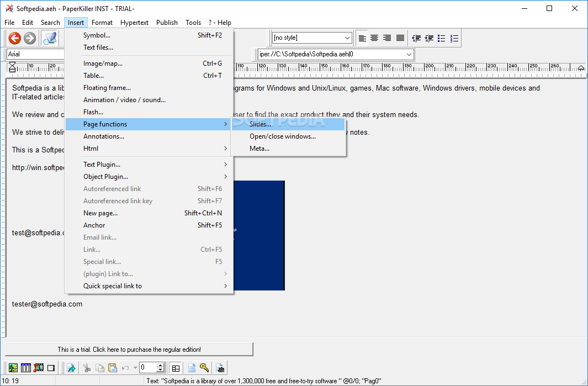The height and width of the screenshot is (386, 588).
Task: Select Meta... in the submenu
Action: (288, 149)
